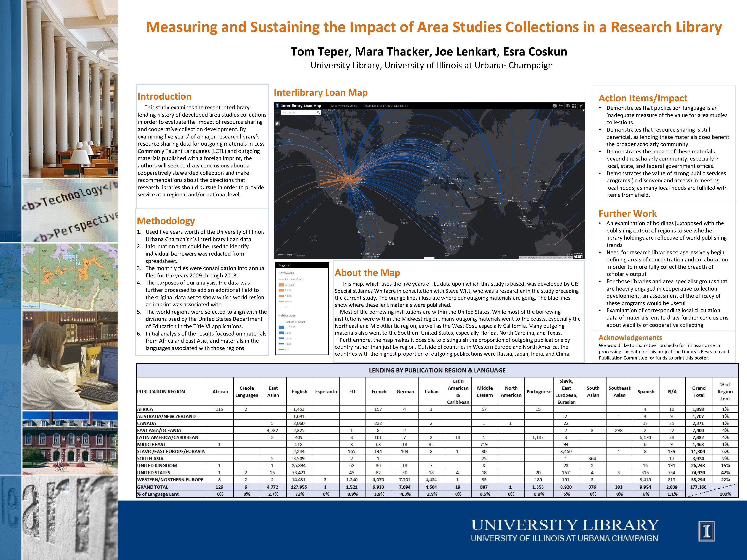Return to default extent with the home icon

pyautogui.click(x=277, y=123)
